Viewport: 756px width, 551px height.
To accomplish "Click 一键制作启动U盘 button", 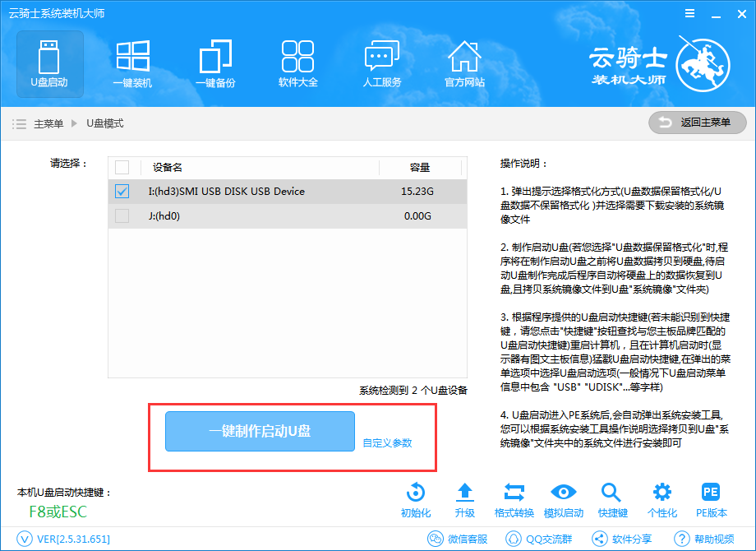I will [260, 432].
